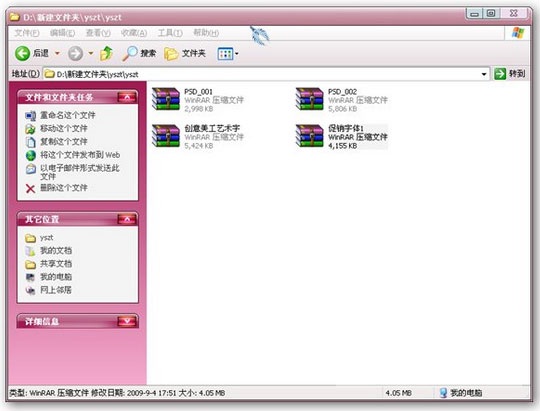Viewport: 540px width, 411px height.
Task: Click 删除这个文件 link
Action: 64,188
